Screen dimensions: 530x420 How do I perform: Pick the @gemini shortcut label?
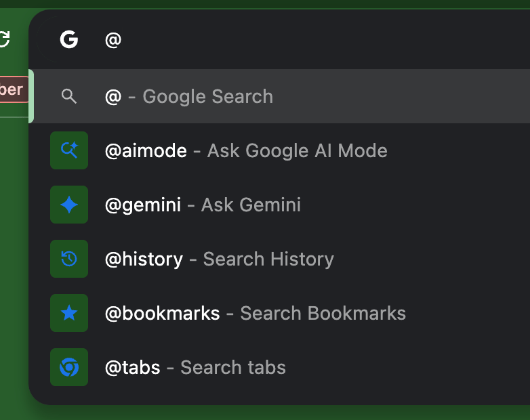143,205
